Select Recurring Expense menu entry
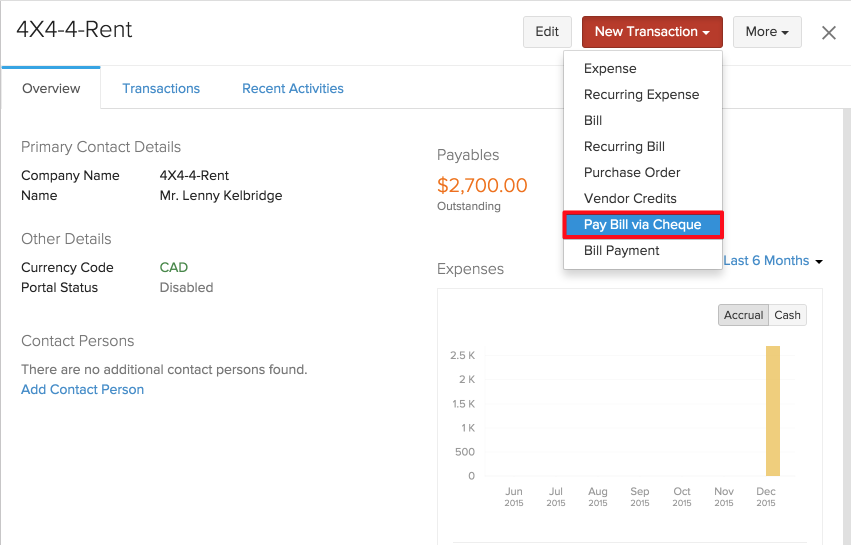The height and width of the screenshot is (545, 851). point(641,95)
